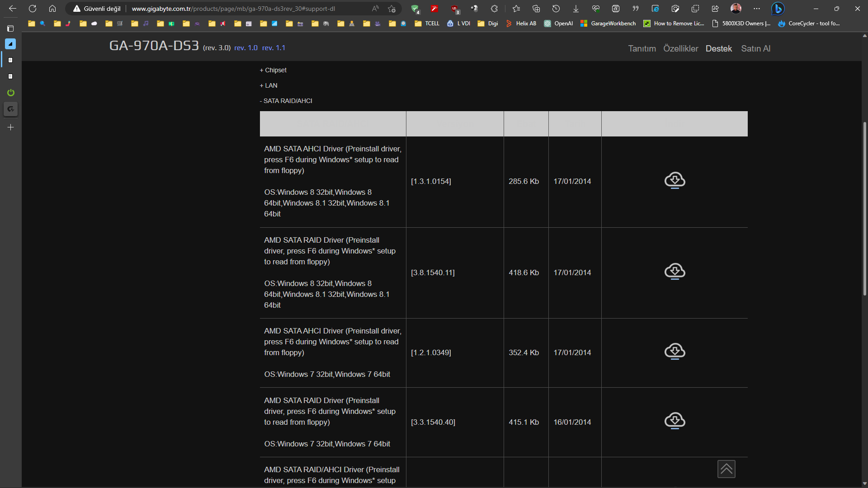Switch to the Tanıtım tab

tap(642, 48)
